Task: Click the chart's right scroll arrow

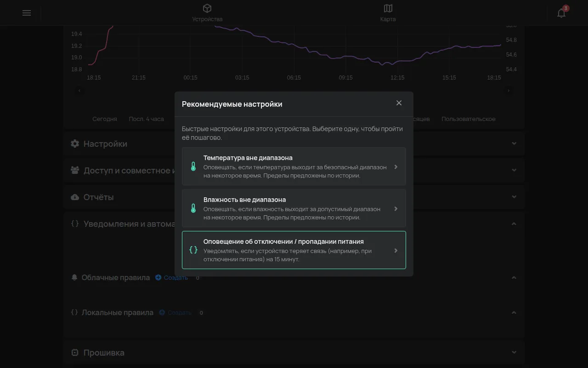Action: click(x=509, y=91)
